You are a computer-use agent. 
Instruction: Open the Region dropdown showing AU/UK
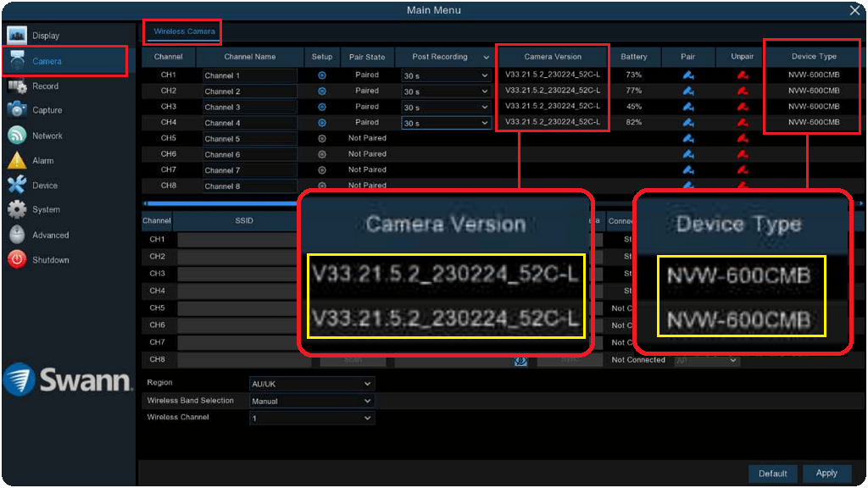click(x=311, y=384)
